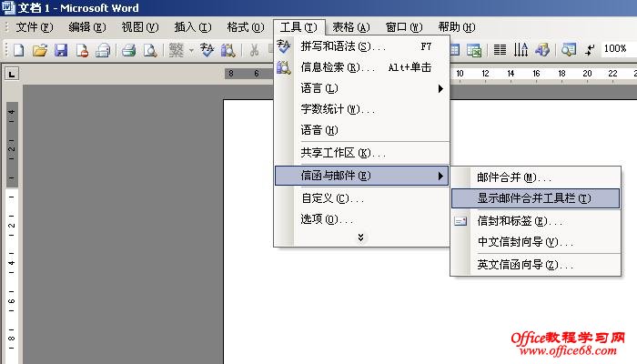Click the E-mail envelope printer icon
This screenshot has height=364, width=637.
tap(103, 50)
